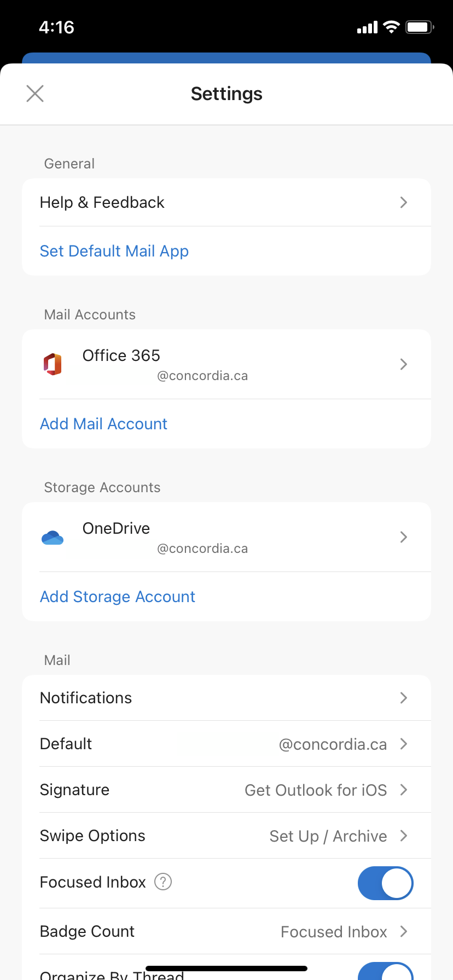Check the cellular signal bars icon
The image size is (453, 980).
point(368,27)
